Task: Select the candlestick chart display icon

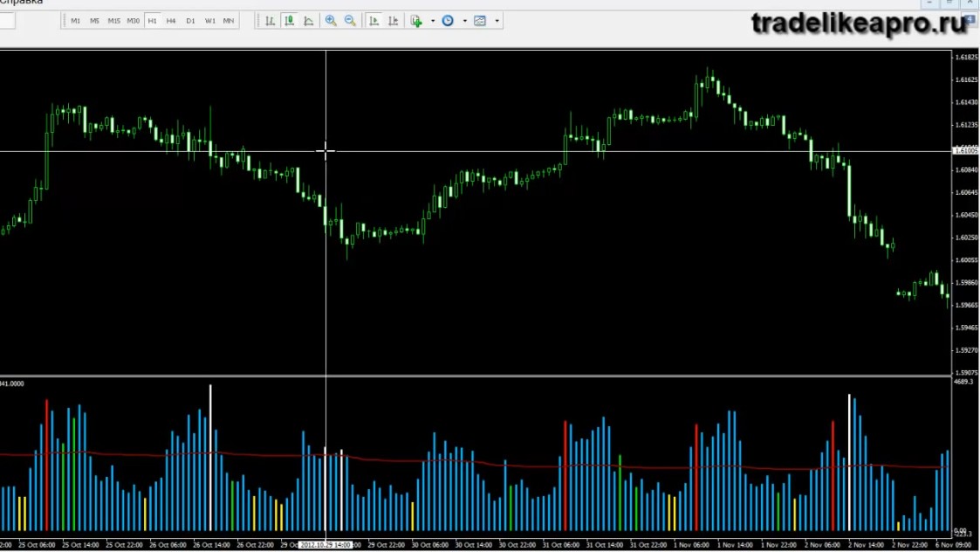Action: click(290, 21)
